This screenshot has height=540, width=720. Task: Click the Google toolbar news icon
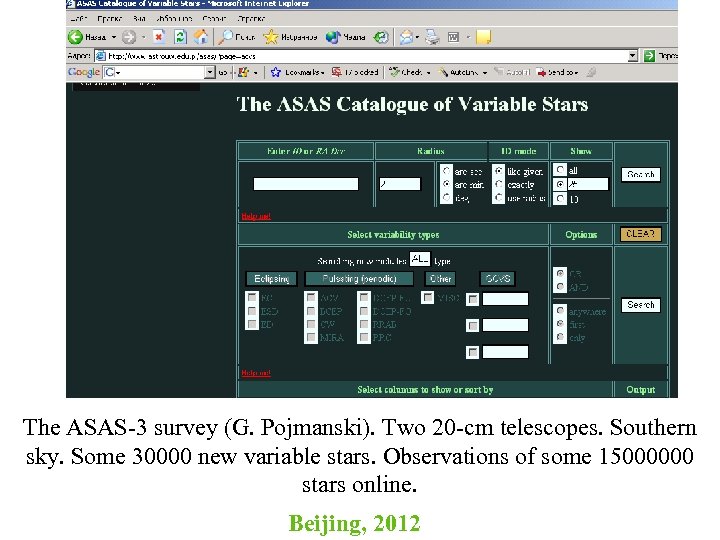click(x=243, y=72)
